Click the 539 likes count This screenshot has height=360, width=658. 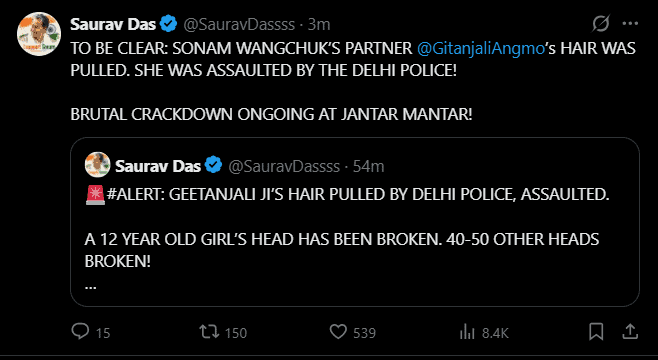tap(364, 333)
